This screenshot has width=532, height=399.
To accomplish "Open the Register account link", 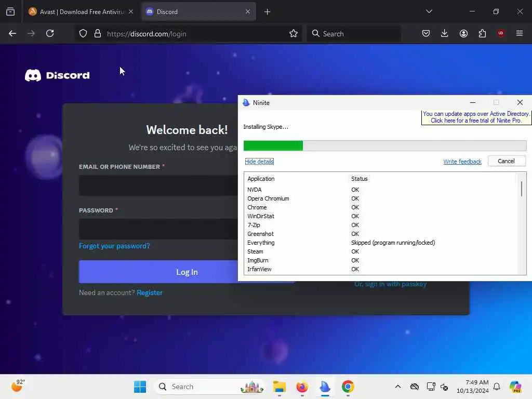I will pos(150,292).
